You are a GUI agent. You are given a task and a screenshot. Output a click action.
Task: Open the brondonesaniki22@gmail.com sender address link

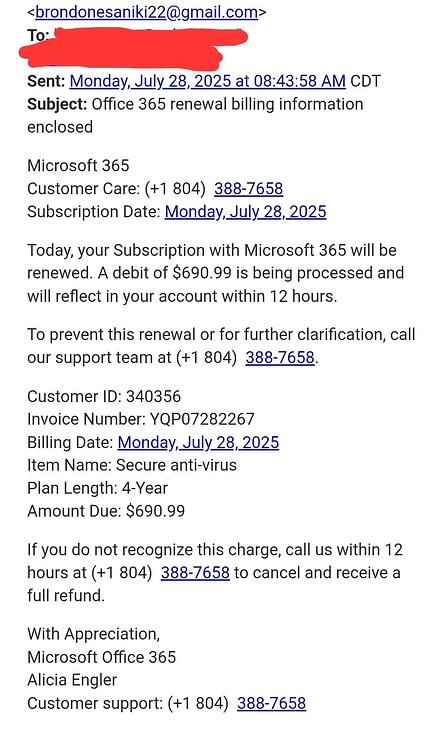coord(146,12)
